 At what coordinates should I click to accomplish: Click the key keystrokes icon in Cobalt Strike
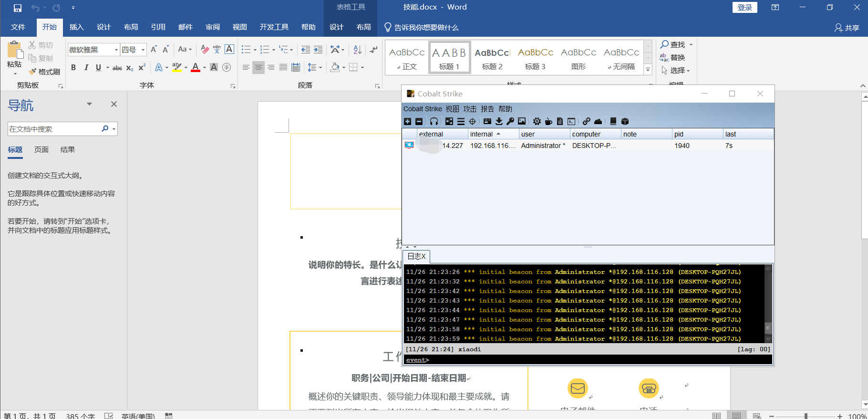click(x=510, y=121)
